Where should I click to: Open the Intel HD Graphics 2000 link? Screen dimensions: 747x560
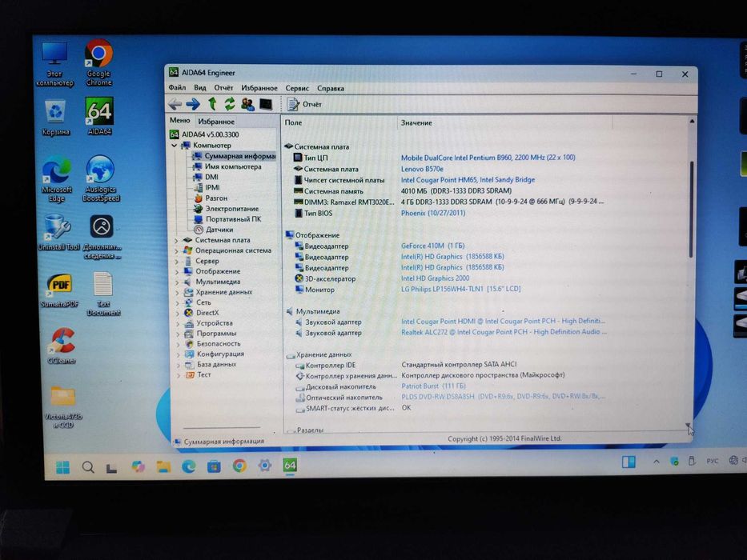tap(435, 278)
